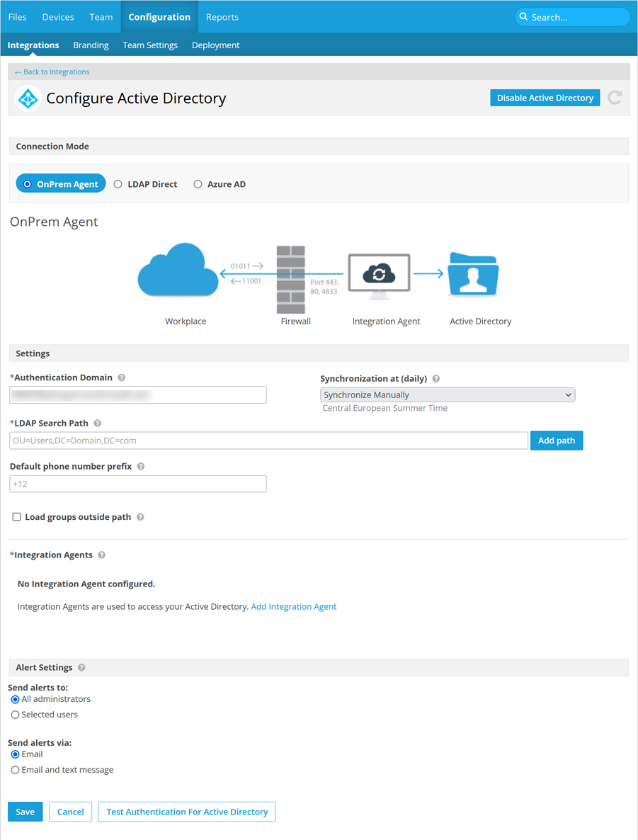Open help icon for Synchronization at (daily)

tap(436, 379)
